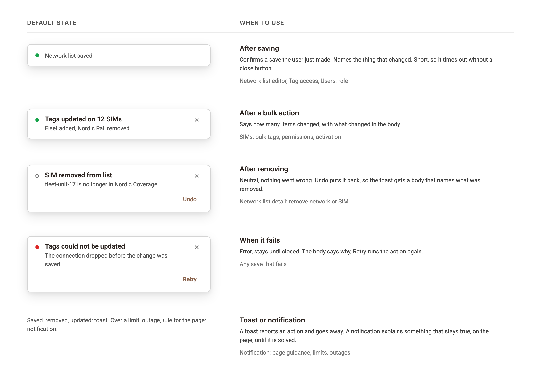This screenshot has height=392, width=541.
Task: Dismiss the 'SIM removed from list' toast
Action: (x=197, y=176)
